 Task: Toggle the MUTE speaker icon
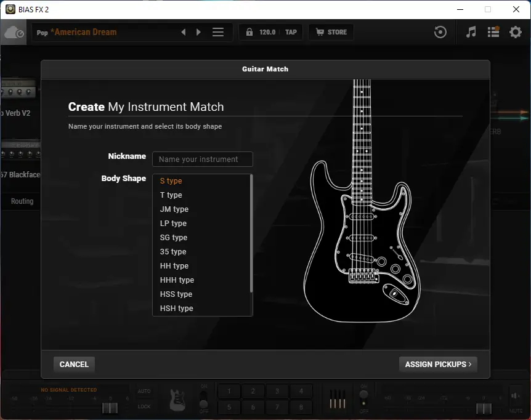pos(515,396)
